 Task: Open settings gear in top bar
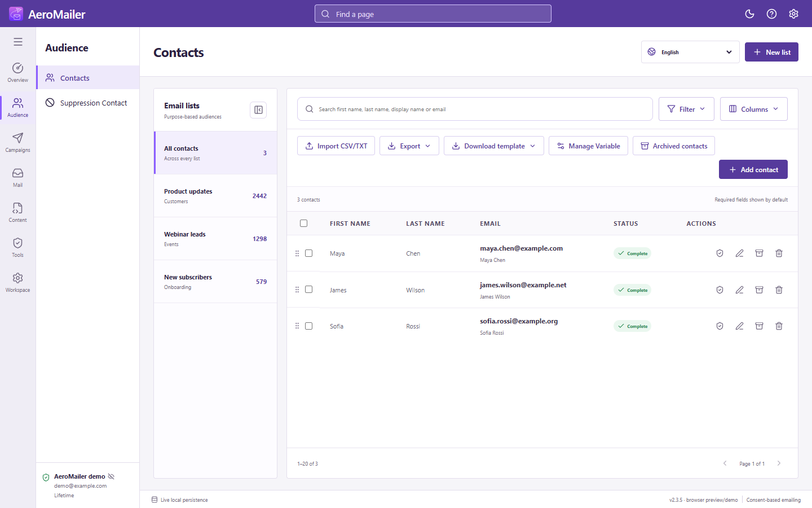(793, 14)
